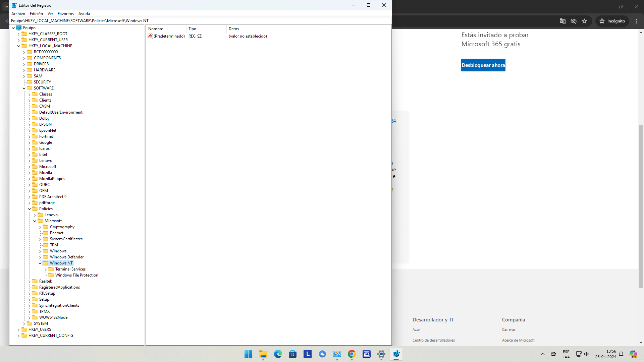Screen dimensions: 644x362
Task: Open the Edición menu
Action: pyautogui.click(x=36, y=14)
